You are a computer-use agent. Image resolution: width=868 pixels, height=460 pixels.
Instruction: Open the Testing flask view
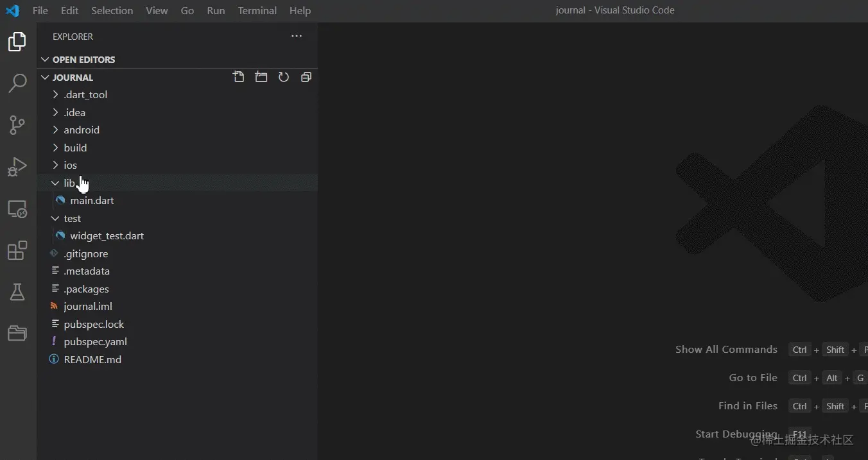pos(17,292)
